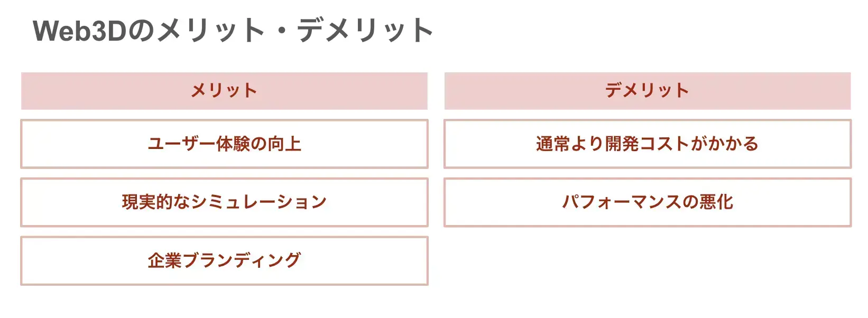Click the words 開発コスト in the demerit box
Screen dimensions: 868x318
[x=648, y=144]
